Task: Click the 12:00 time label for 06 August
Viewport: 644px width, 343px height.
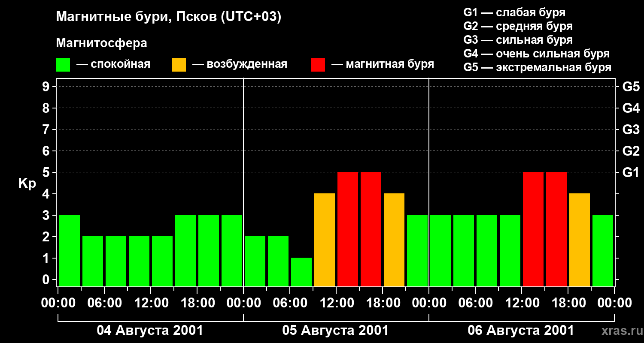Action: coord(522,303)
